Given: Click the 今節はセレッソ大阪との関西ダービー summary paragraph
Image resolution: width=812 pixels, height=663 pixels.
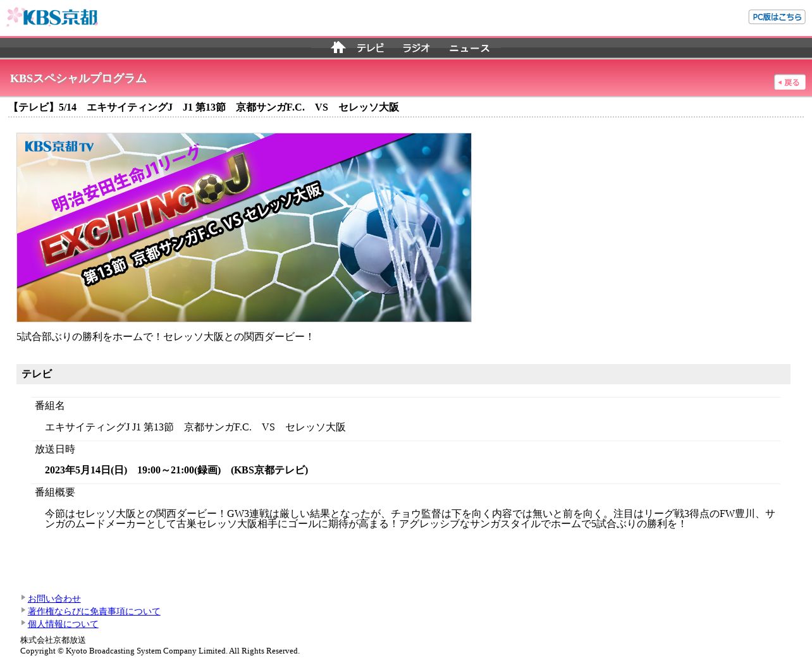Looking at the screenshot, I should [x=410, y=519].
